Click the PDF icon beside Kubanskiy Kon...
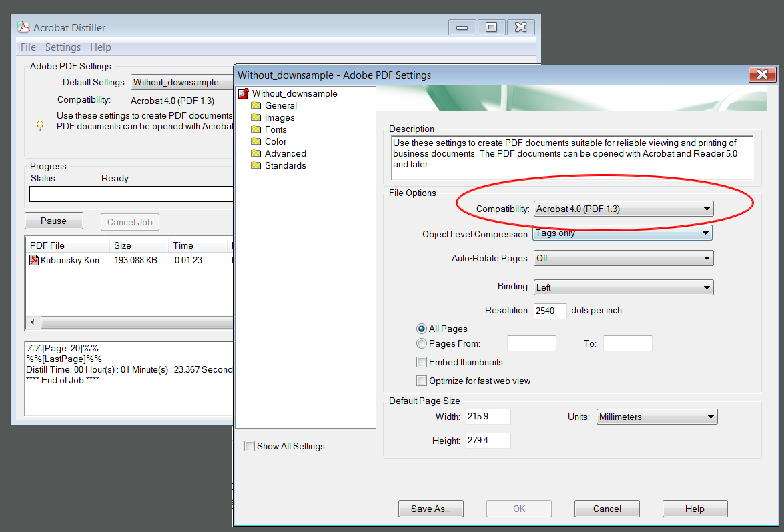Image resolution: width=784 pixels, height=532 pixels. [34, 260]
